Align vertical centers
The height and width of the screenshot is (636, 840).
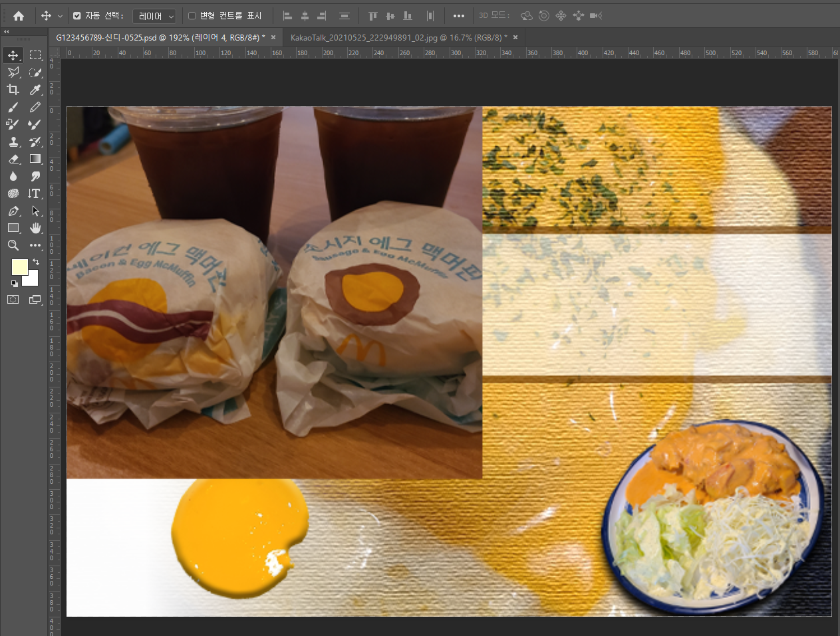(x=390, y=15)
